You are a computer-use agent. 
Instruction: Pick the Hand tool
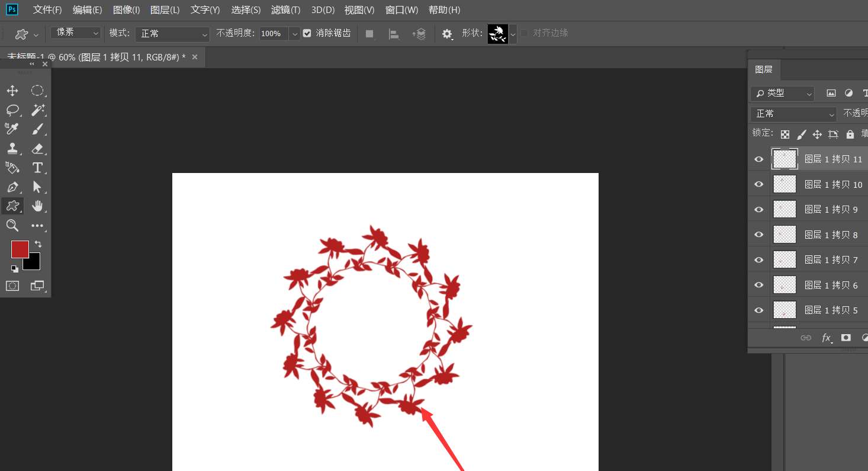(x=38, y=206)
